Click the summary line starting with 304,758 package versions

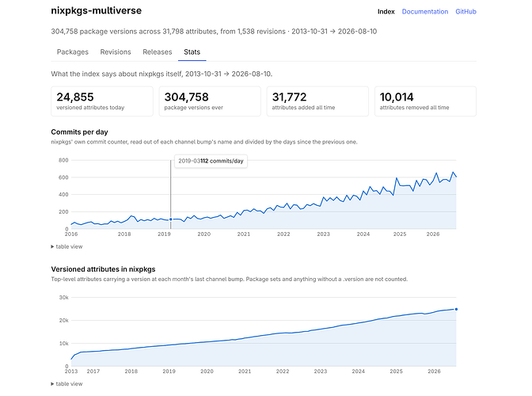(x=214, y=31)
